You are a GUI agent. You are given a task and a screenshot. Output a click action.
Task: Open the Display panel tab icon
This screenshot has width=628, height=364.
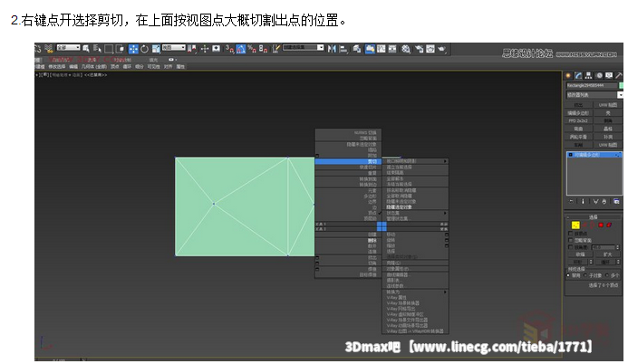[x=609, y=75]
